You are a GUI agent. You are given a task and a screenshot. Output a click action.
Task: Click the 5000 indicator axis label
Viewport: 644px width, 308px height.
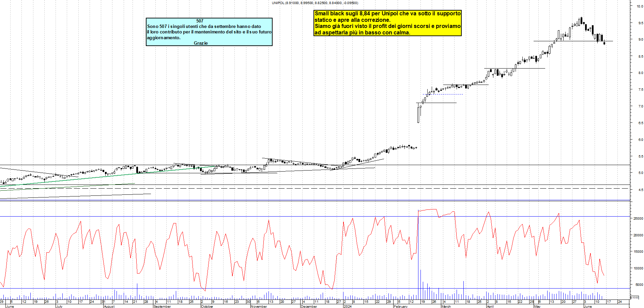point(639,284)
